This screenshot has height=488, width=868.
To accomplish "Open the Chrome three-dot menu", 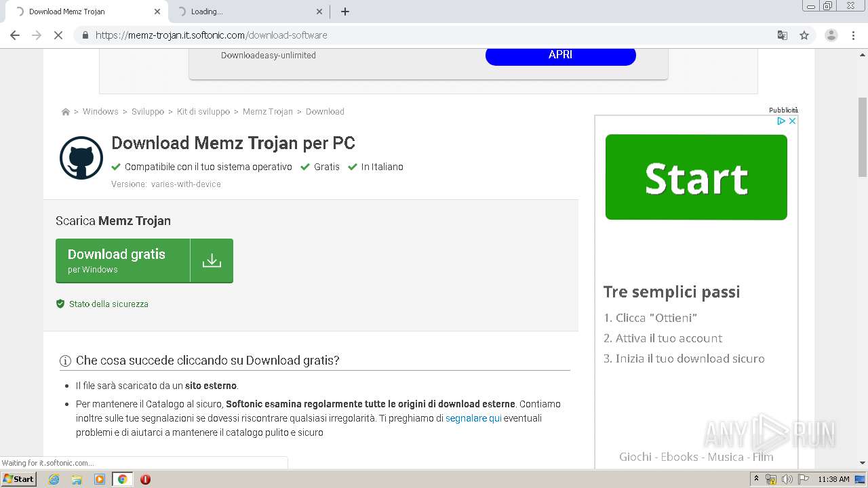I will [x=853, y=35].
